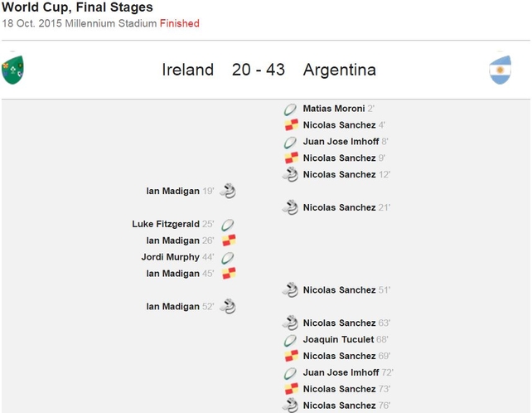Open the Argentina team name link
Viewport: 532px width, 413px height.
[x=340, y=70]
